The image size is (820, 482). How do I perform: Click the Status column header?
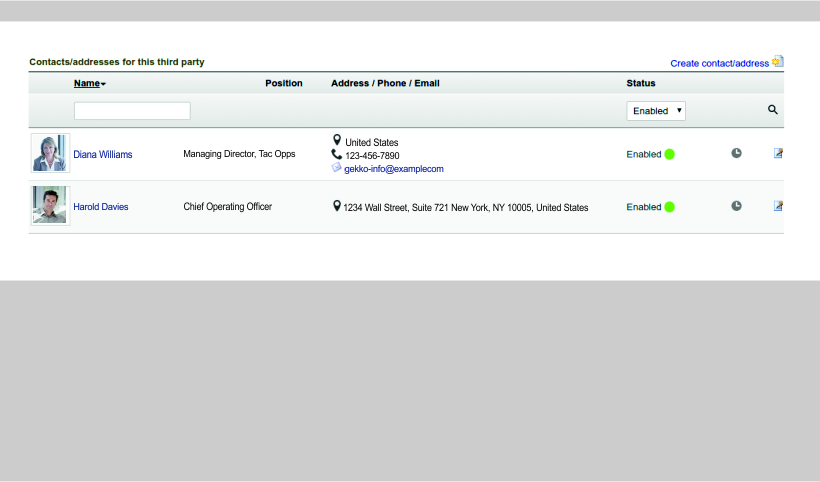(x=640, y=83)
